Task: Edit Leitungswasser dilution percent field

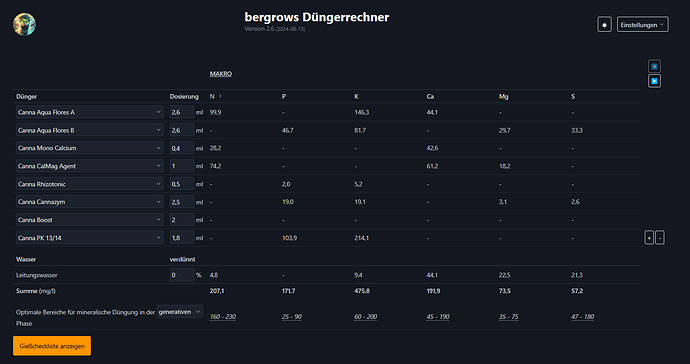Action: pos(182,275)
